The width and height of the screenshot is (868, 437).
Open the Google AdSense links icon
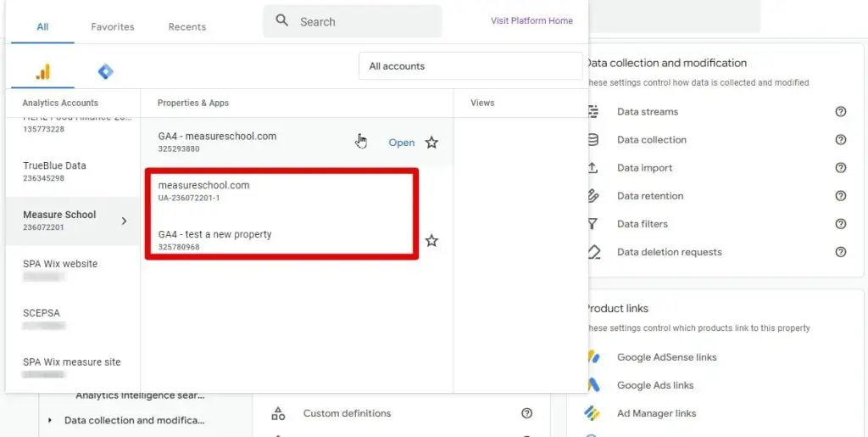[593, 357]
